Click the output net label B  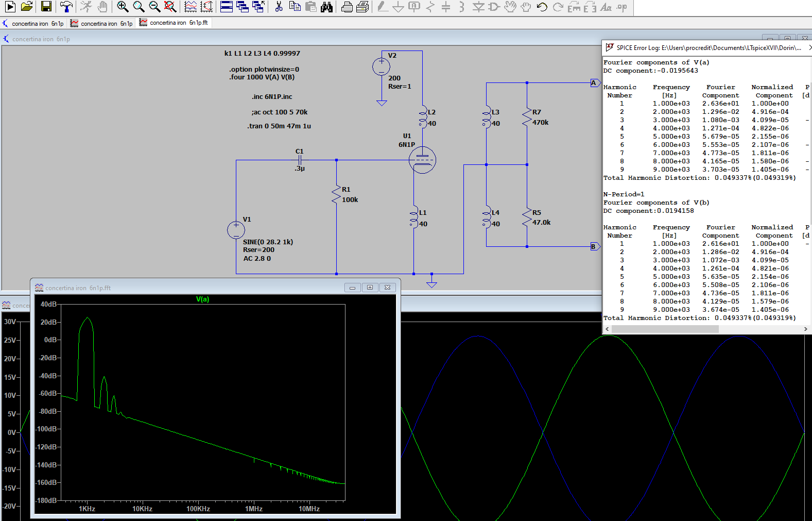595,247
